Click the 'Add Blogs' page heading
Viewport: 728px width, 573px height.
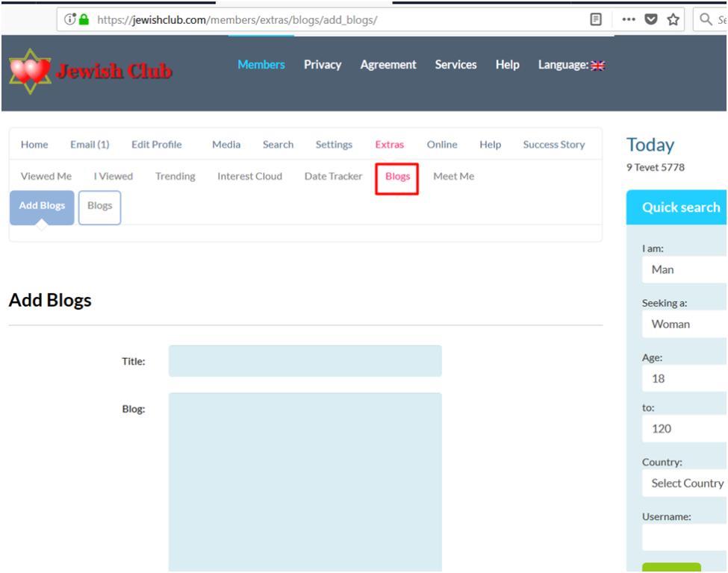click(50, 300)
